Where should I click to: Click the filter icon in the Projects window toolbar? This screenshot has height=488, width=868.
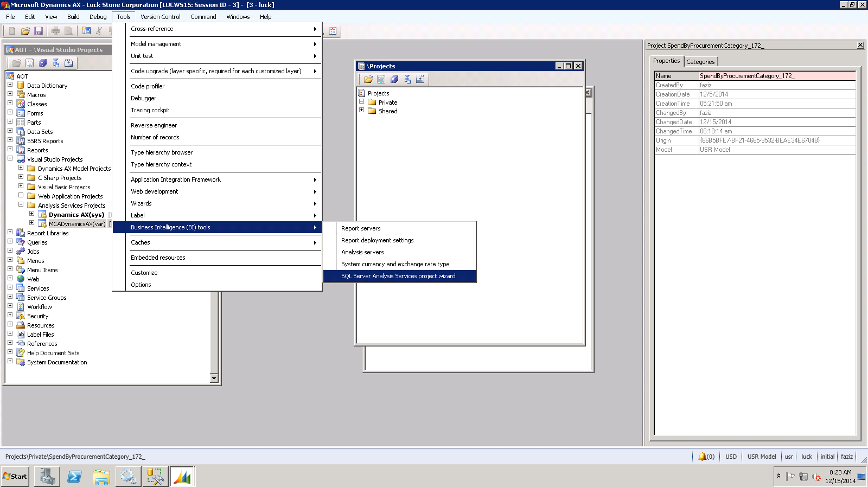point(407,79)
